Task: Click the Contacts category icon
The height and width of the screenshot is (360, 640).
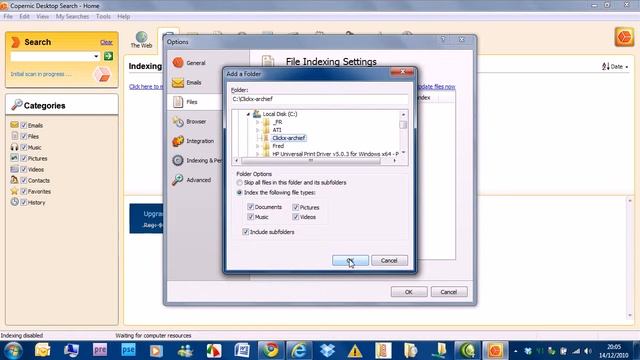Action: point(14,180)
